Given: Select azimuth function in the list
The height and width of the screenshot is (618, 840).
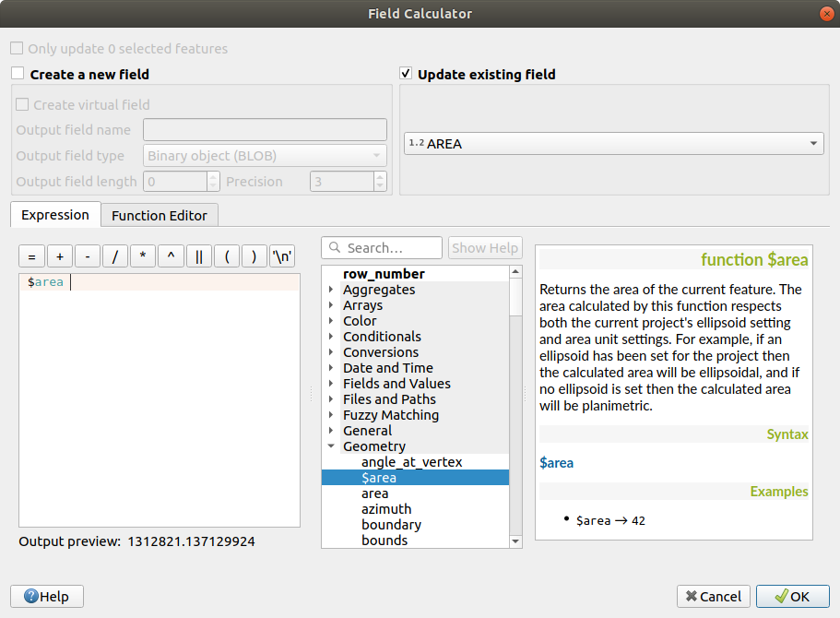Looking at the screenshot, I should (386, 509).
